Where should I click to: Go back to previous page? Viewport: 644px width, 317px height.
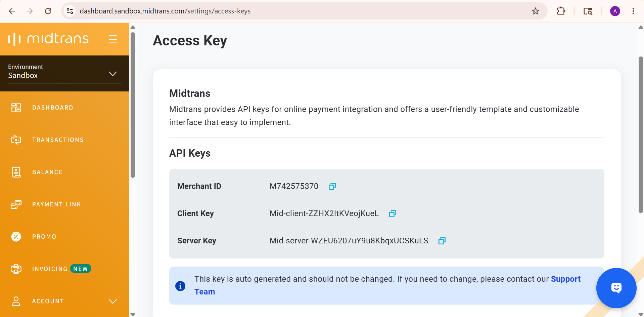pyautogui.click(x=12, y=11)
